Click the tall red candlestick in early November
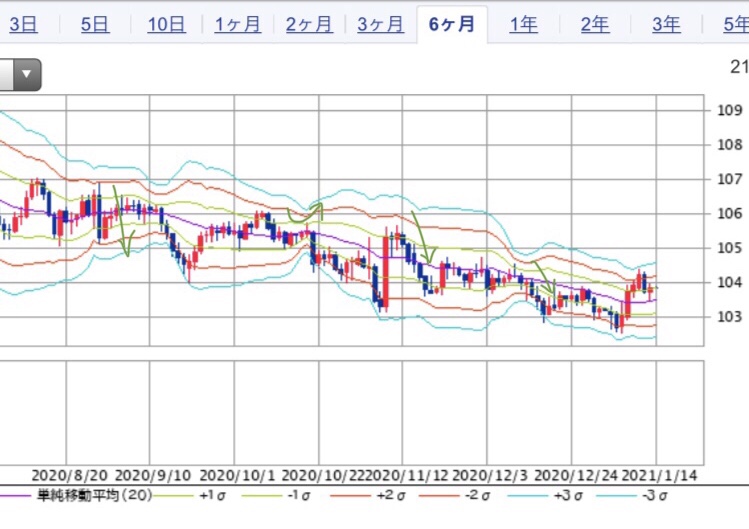749x529 pixels. click(385, 270)
